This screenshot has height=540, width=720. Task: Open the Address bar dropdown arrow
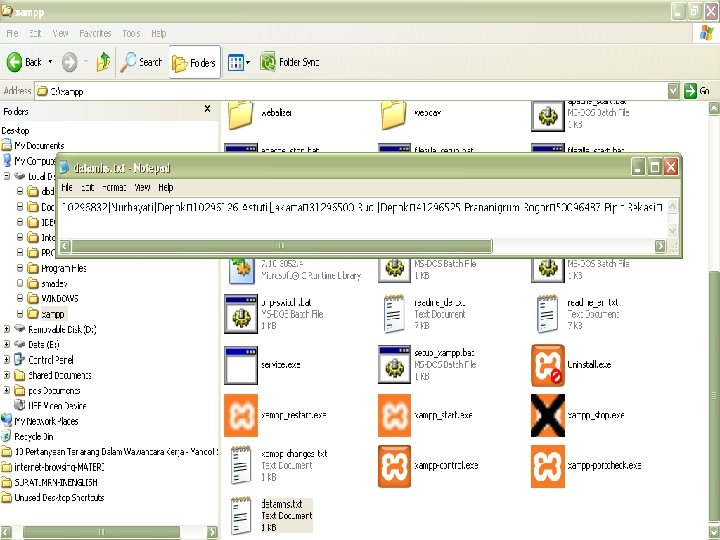pyautogui.click(x=673, y=91)
